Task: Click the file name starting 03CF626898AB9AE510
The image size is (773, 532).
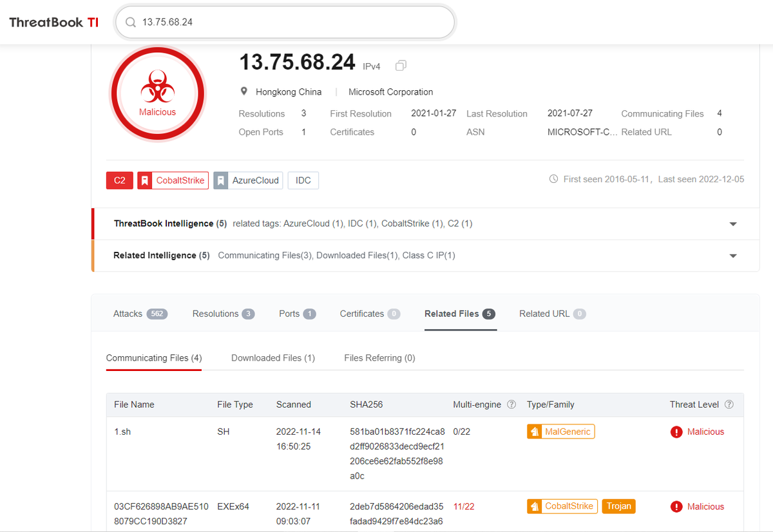Action: coord(161,513)
